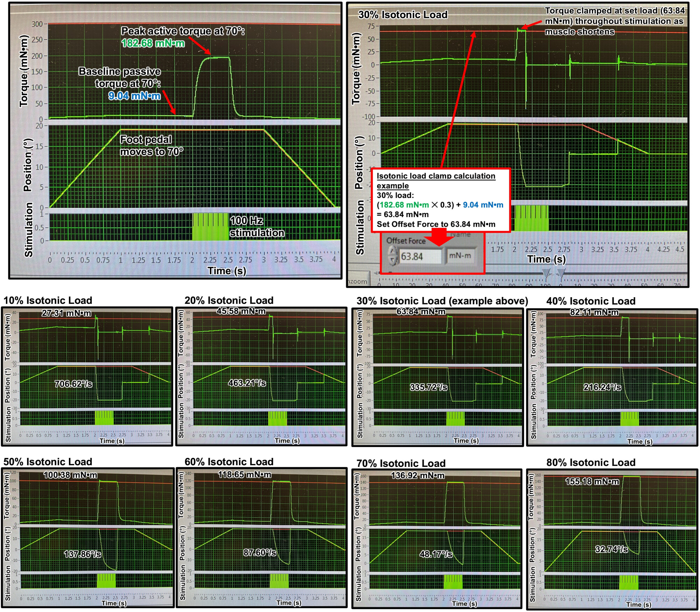
Task: Click the '137.86°/s' velocity label
Action: (x=83, y=554)
